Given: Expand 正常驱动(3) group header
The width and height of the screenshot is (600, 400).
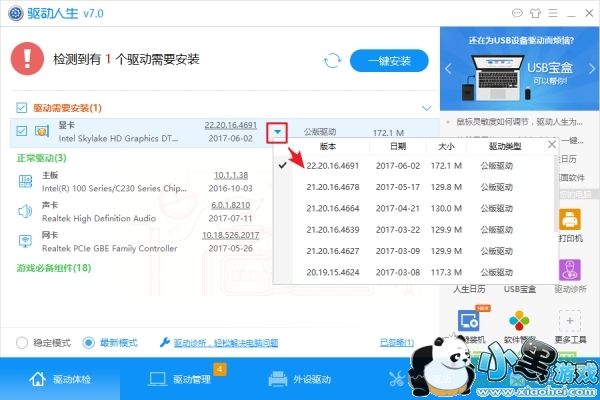Looking at the screenshot, I should (x=41, y=158).
